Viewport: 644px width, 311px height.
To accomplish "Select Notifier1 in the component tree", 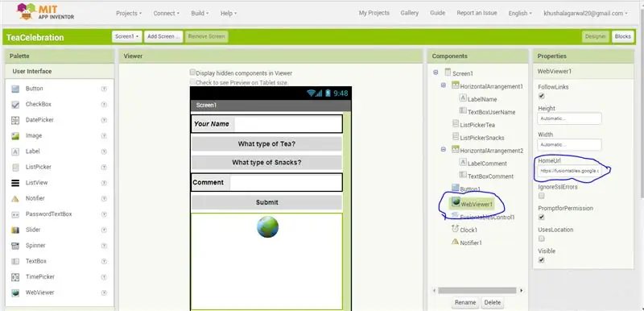I will pos(471,243).
